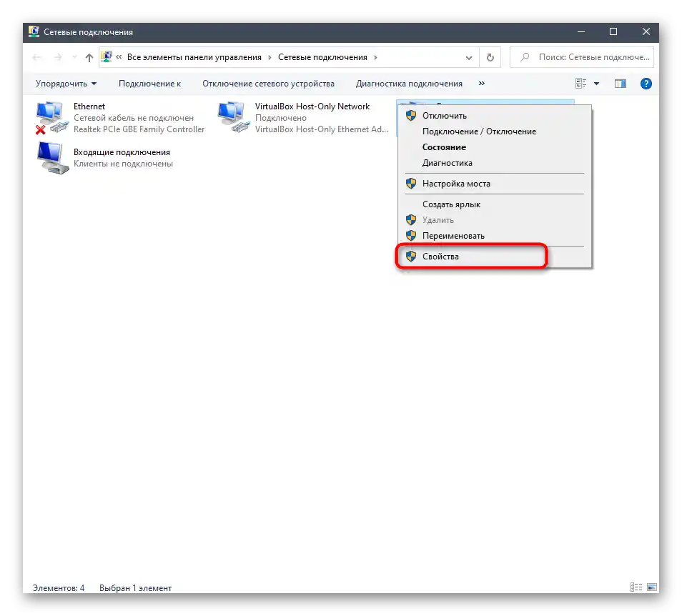Image resolution: width=682 pixels, height=616 pixels.
Task: Click Все элементы панели управления breadcrumb
Action: [x=194, y=57]
